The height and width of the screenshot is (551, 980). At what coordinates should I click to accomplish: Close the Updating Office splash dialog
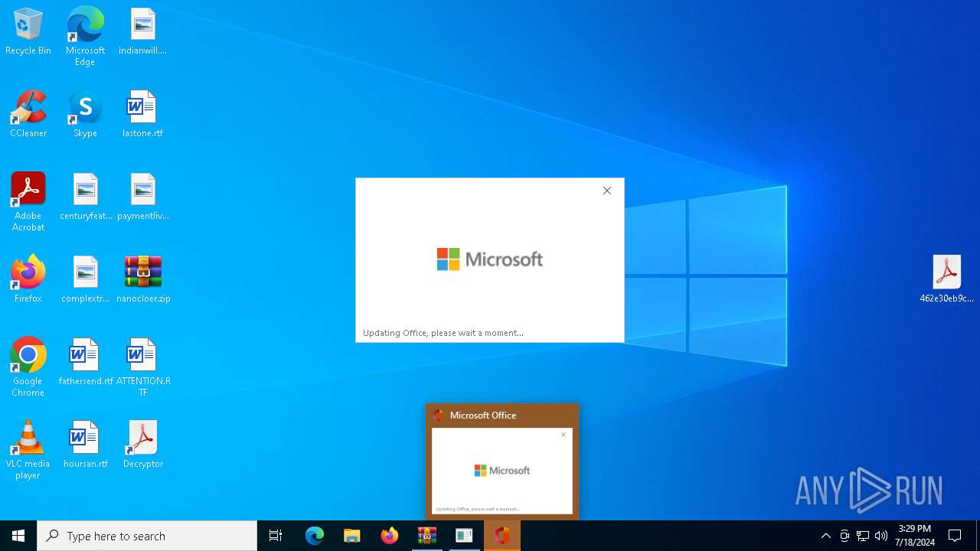tap(607, 191)
